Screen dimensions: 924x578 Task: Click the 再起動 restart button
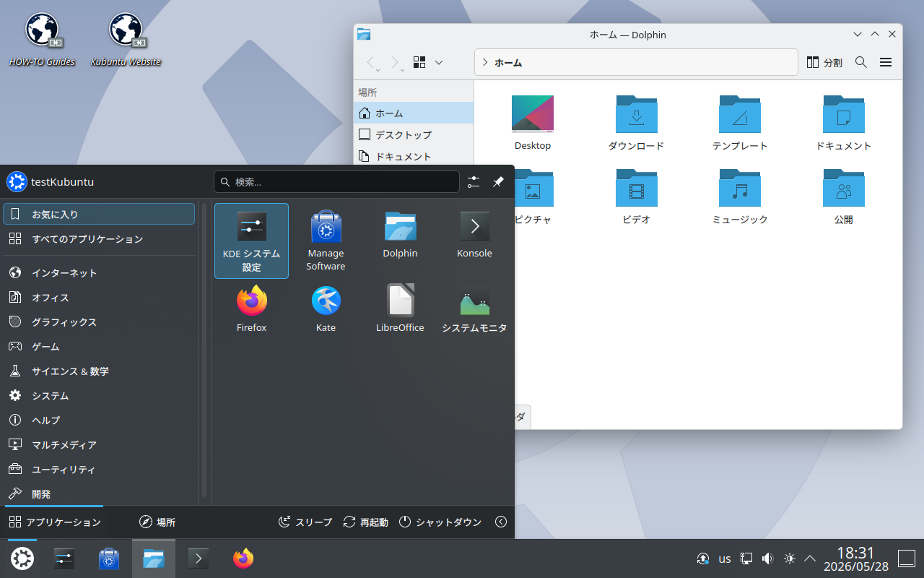tap(366, 522)
